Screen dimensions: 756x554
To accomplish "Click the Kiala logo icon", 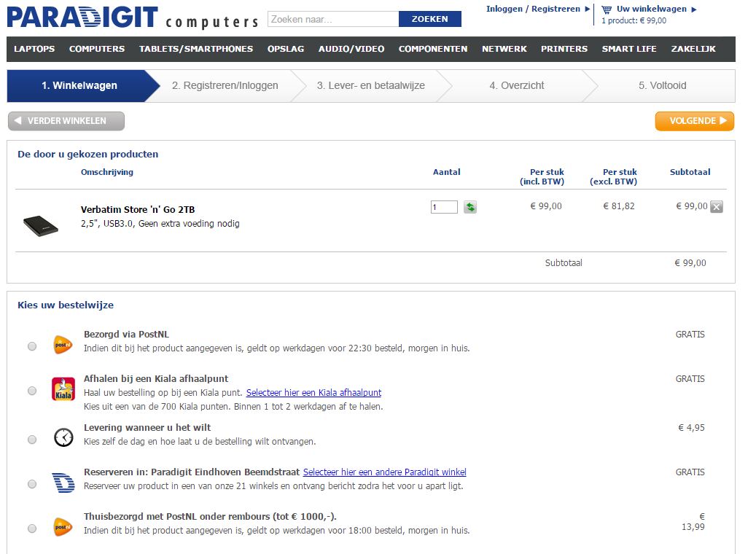I will pos(63,389).
